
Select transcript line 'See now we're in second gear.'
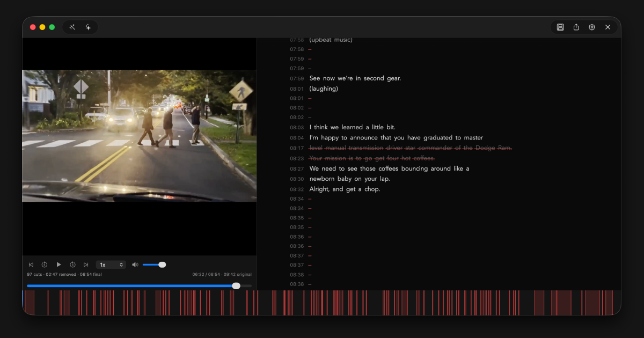[x=355, y=78]
